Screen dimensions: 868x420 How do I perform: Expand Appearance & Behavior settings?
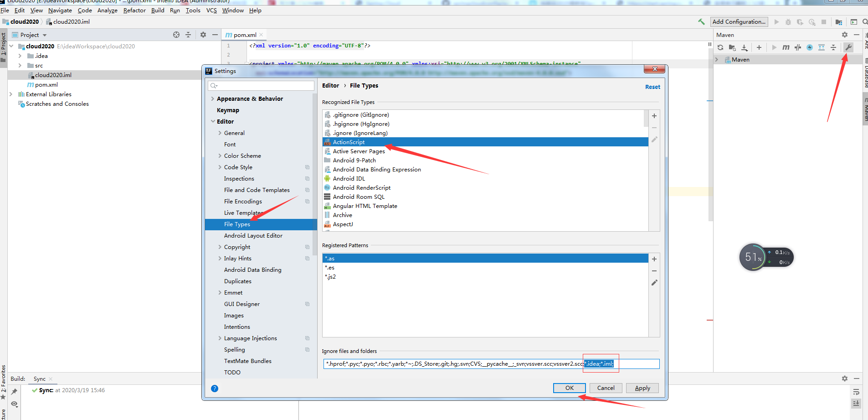point(212,99)
